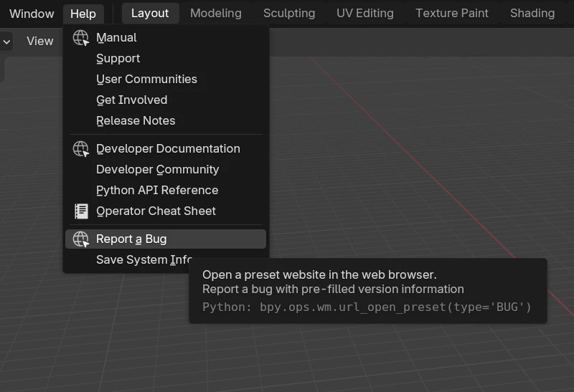This screenshot has width=574, height=392.
Task: Open the Manual entry
Action: pos(166,38)
